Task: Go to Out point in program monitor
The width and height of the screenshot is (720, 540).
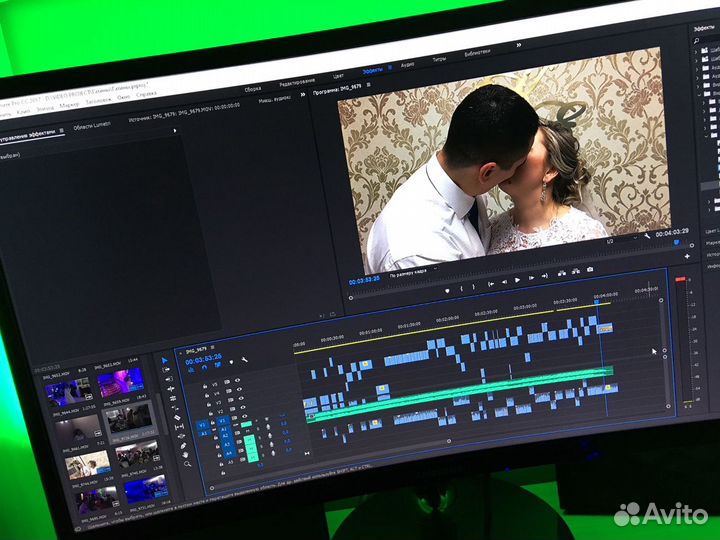Action: pos(545,276)
